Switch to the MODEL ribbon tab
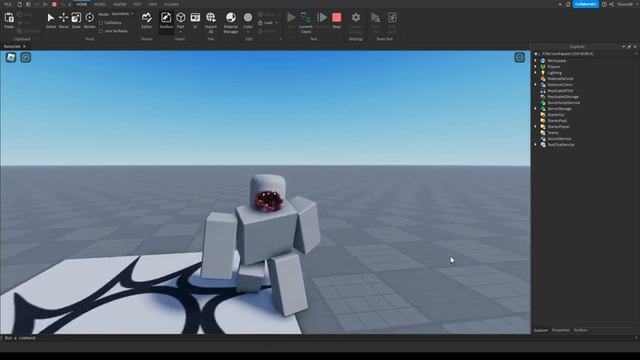 tap(100, 4)
